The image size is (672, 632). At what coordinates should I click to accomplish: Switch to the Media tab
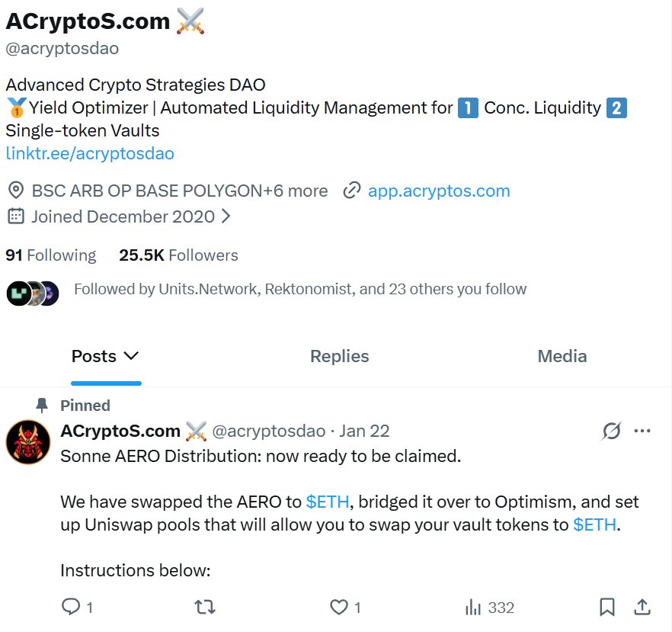coord(562,356)
